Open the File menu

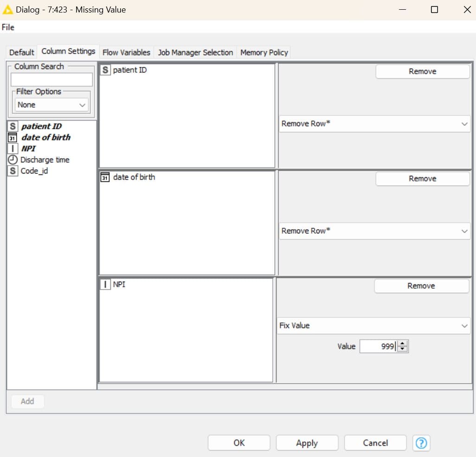pos(8,27)
